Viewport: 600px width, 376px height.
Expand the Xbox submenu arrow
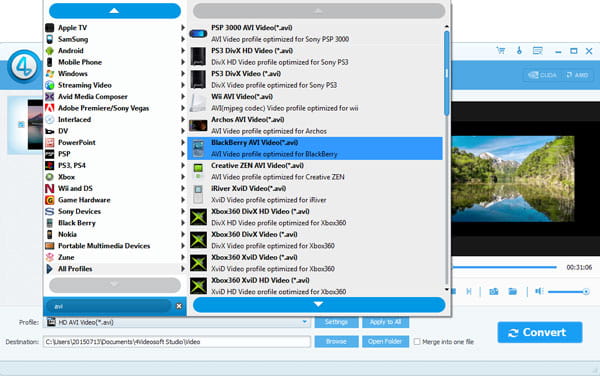click(183, 177)
